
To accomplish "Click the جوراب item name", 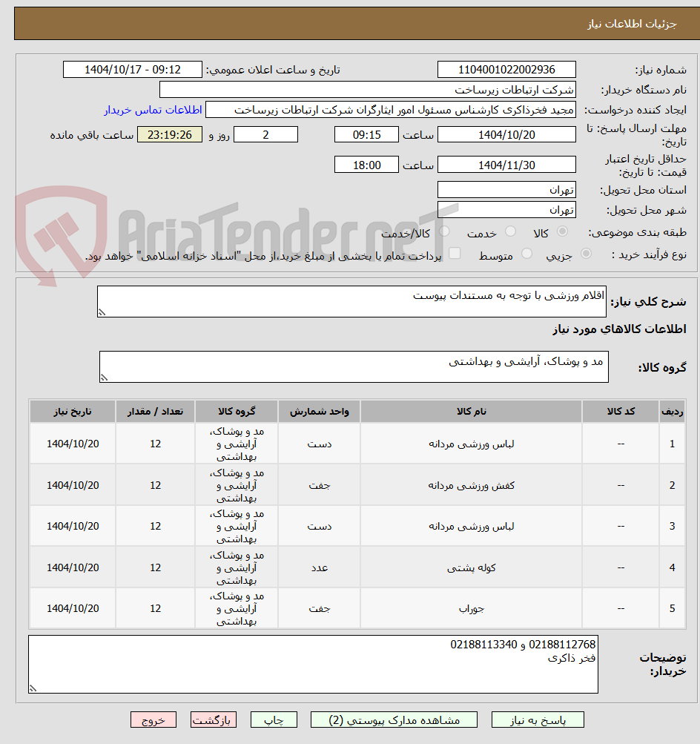I will (472, 609).
